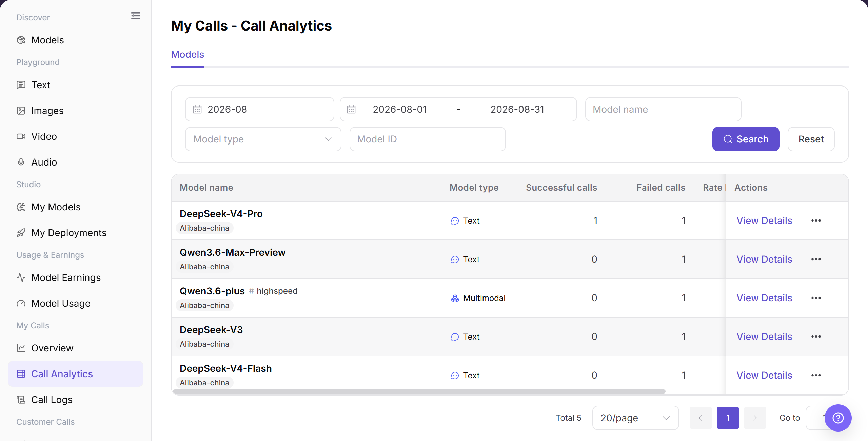Click the Model Earnings pulse icon
Screen dimensions: 868x441
[x=21, y=277]
